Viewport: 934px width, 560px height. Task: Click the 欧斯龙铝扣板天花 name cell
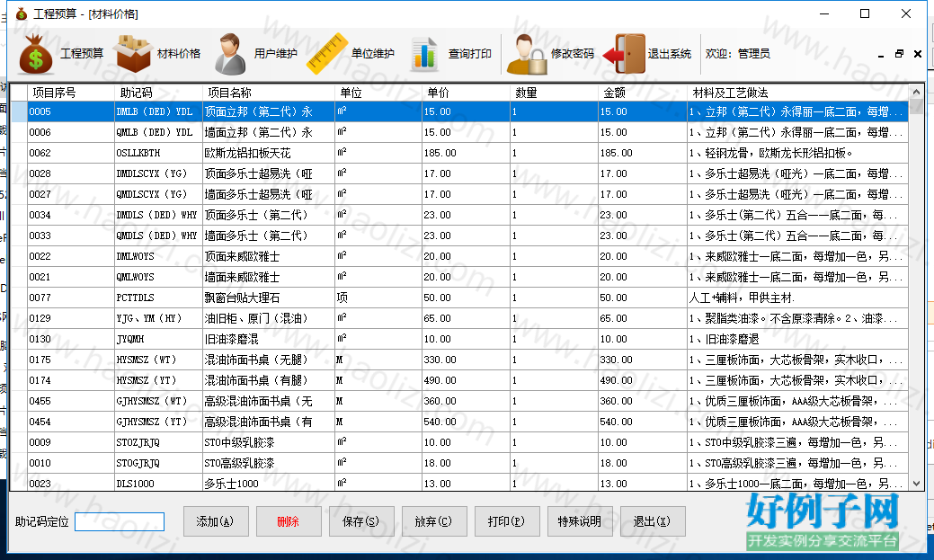click(x=269, y=153)
